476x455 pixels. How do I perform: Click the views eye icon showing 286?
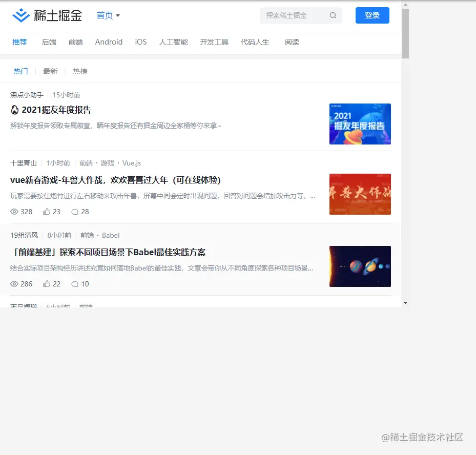(14, 284)
